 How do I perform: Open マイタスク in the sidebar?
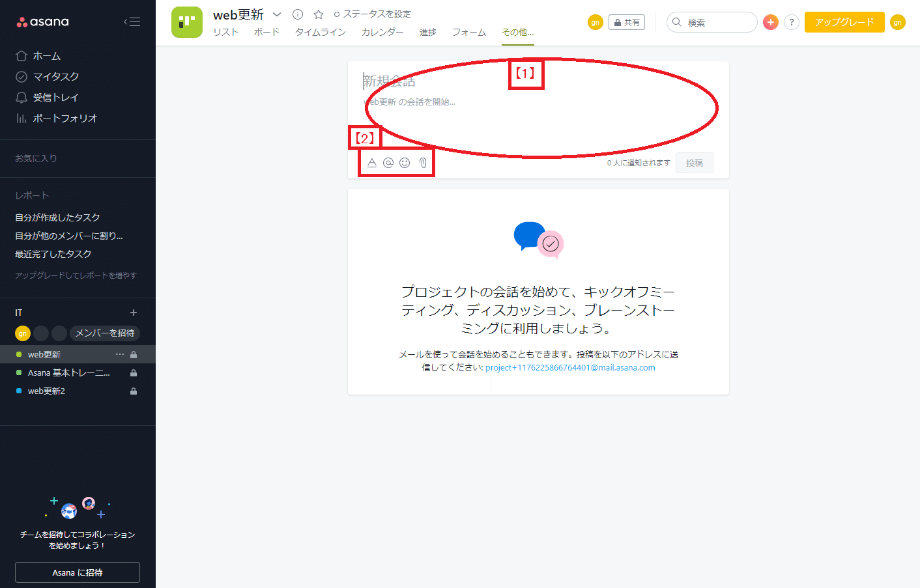48,77
